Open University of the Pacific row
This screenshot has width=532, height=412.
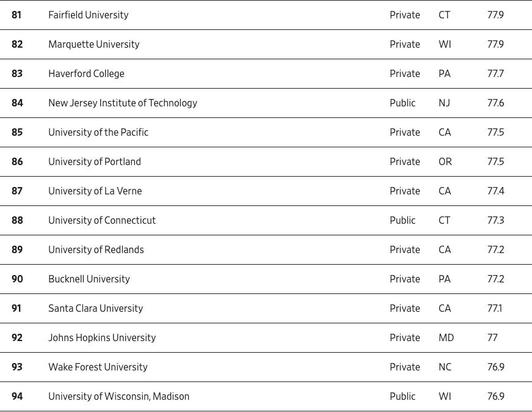click(x=98, y=132)
